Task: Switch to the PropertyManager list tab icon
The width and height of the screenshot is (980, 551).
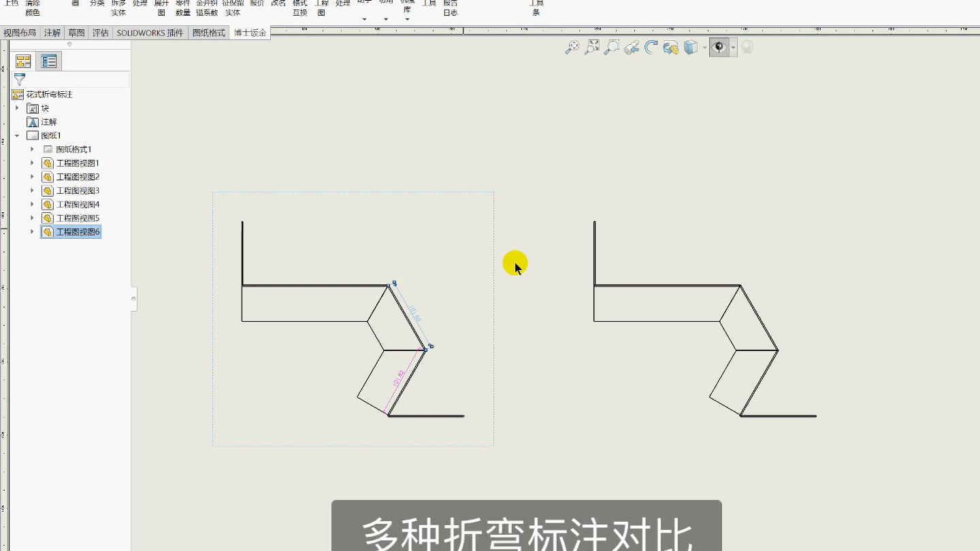Action: [49, 61]
